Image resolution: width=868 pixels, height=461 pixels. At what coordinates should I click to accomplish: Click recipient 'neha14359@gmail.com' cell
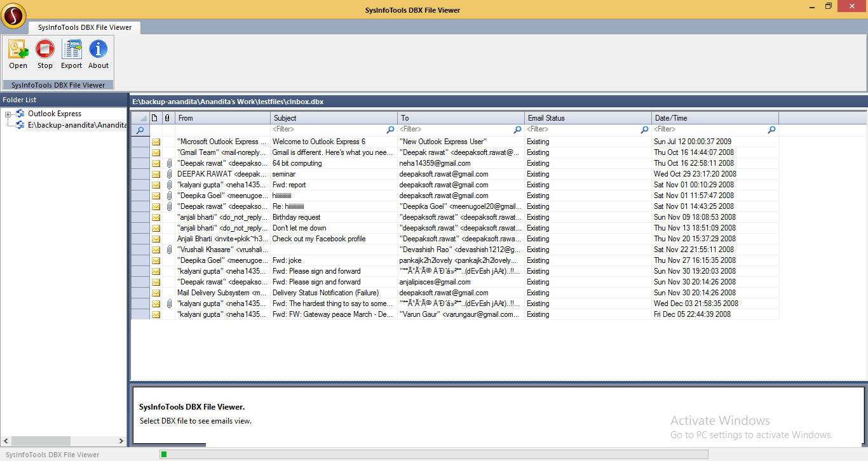[x=461, y=163]
